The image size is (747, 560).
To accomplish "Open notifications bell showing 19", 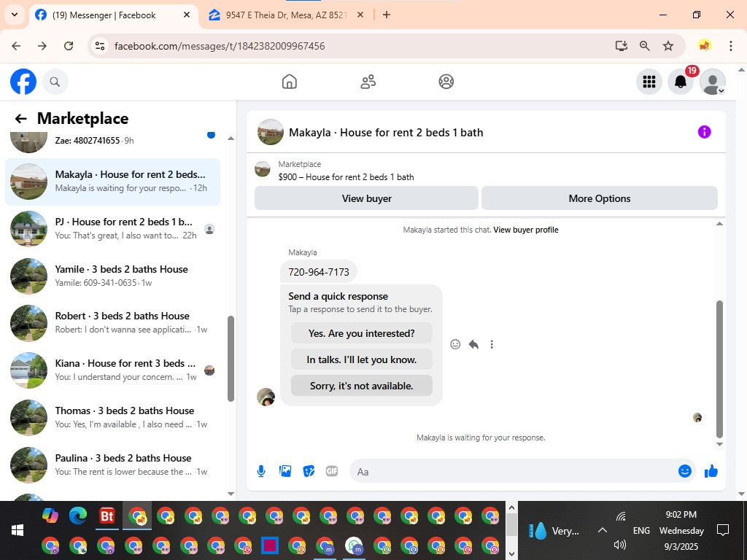I will 681,82.
